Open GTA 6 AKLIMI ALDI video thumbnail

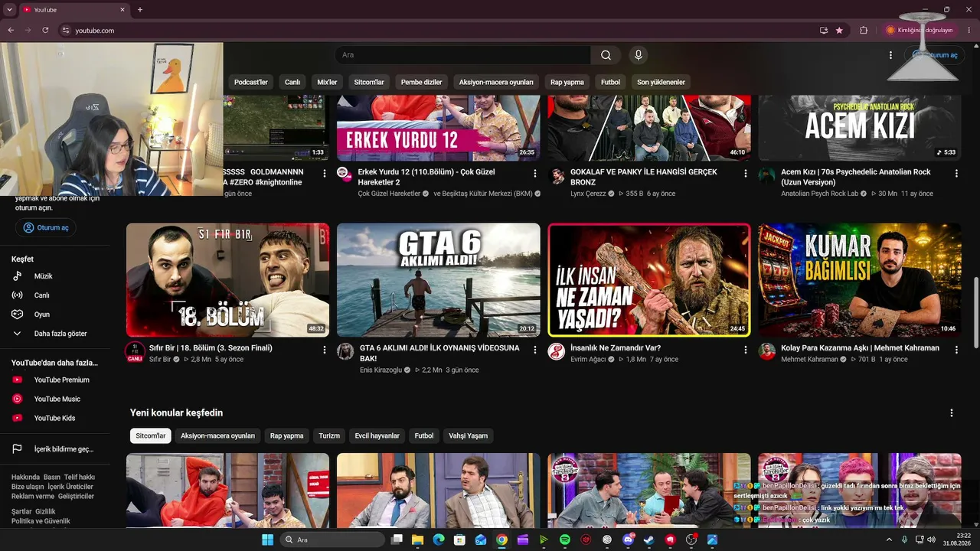pos(439,280)
